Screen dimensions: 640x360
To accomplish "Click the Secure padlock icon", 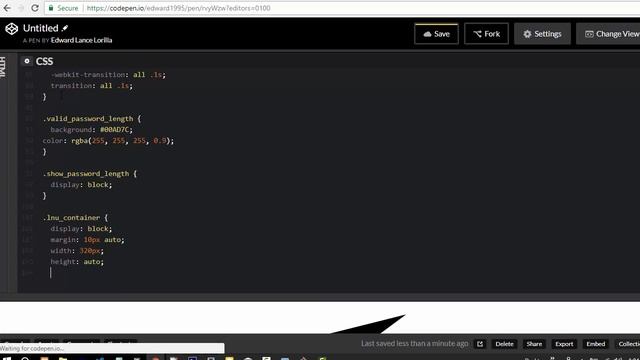I will 51,8.
